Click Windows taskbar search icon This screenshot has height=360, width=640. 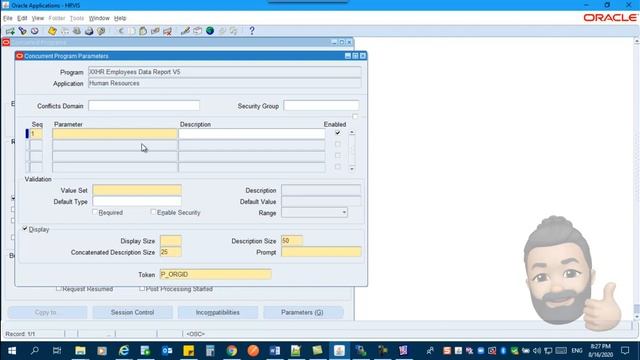(35, 351)
